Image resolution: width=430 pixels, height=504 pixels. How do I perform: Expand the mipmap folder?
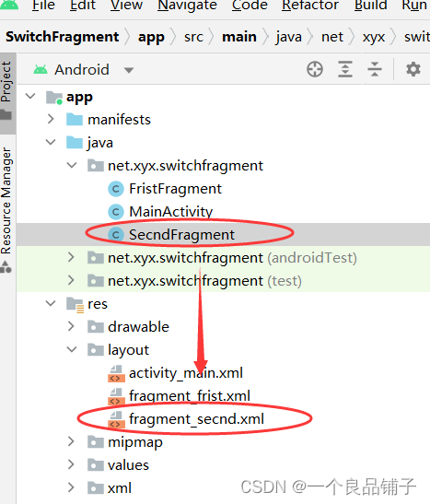click(x=71, y=442)
